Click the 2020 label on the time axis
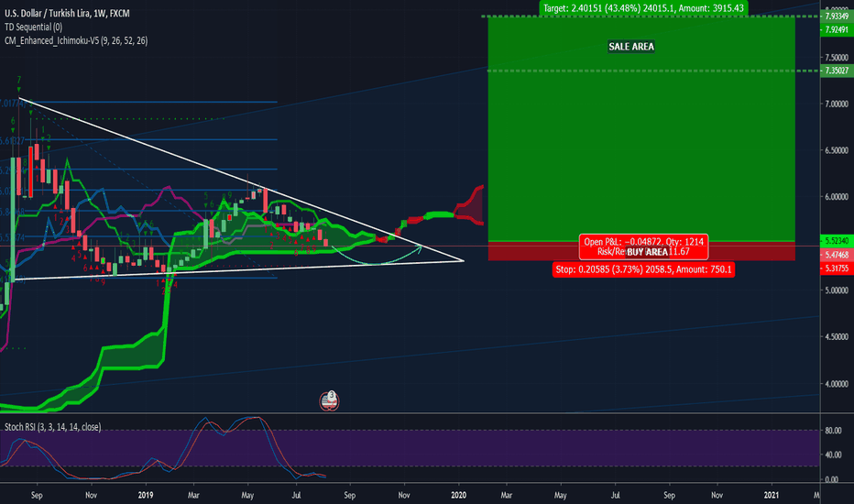 (x=458, y=495)
